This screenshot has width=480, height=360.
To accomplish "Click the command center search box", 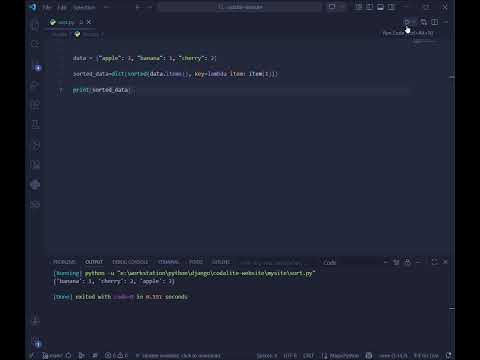I will 240,7.
